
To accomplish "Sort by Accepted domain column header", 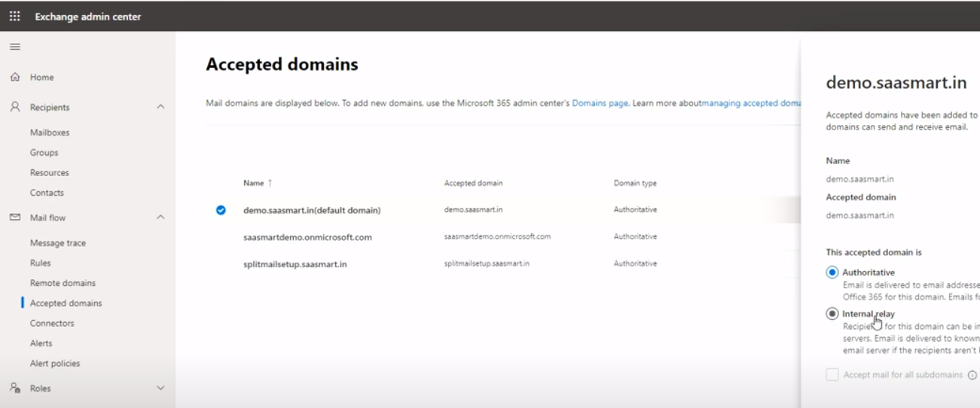I will tap(473, 183).
